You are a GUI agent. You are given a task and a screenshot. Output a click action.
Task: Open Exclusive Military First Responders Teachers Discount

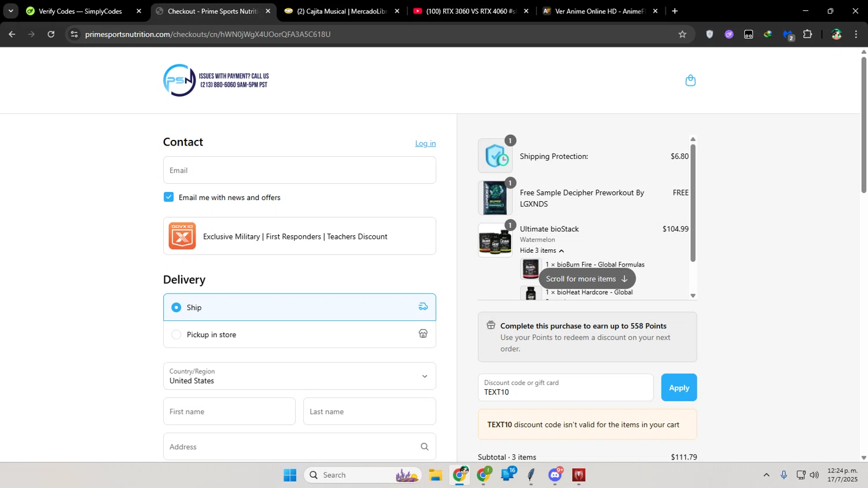click(x=300, y=236)
